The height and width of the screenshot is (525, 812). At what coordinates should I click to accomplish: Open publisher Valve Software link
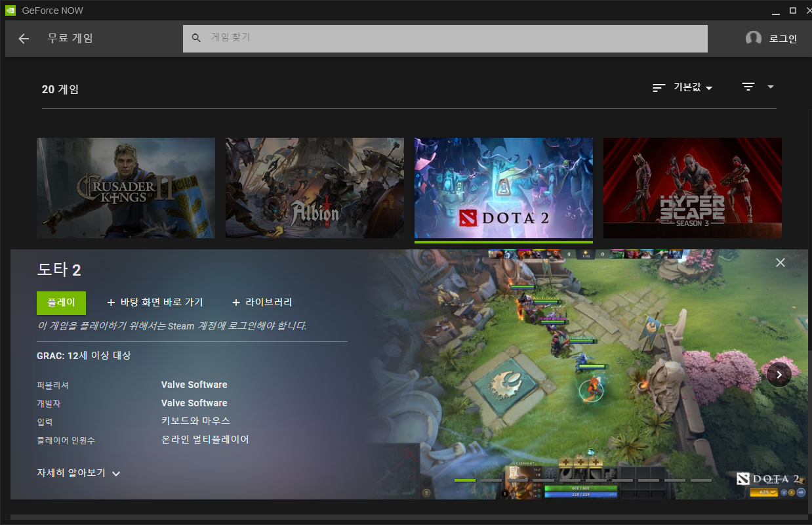click(194, 385)
